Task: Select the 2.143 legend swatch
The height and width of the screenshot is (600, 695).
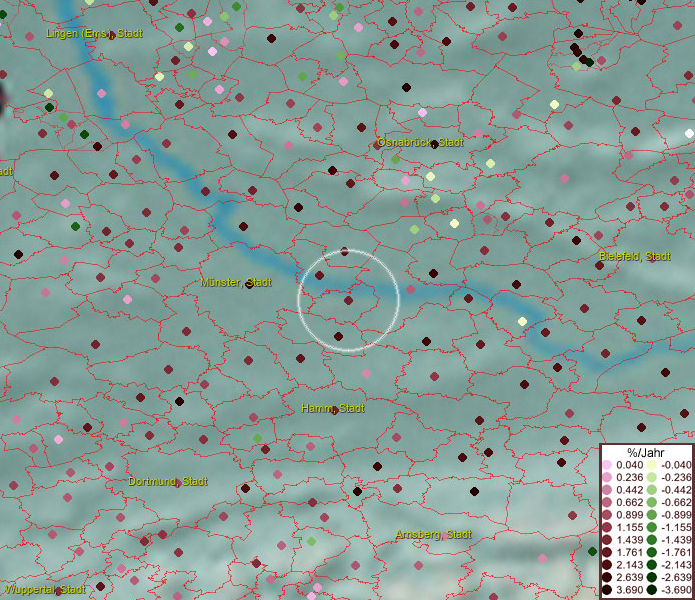Action: 607,565
